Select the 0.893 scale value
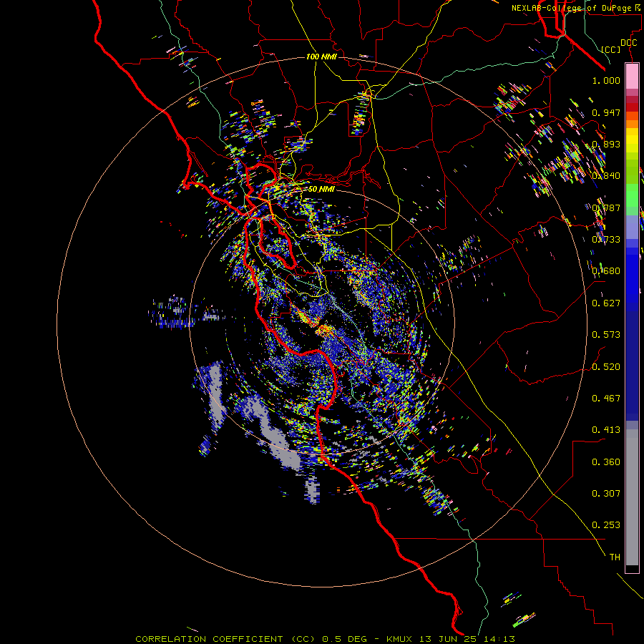The height and width of the screenshot is (644, 644). click(606, 144)
